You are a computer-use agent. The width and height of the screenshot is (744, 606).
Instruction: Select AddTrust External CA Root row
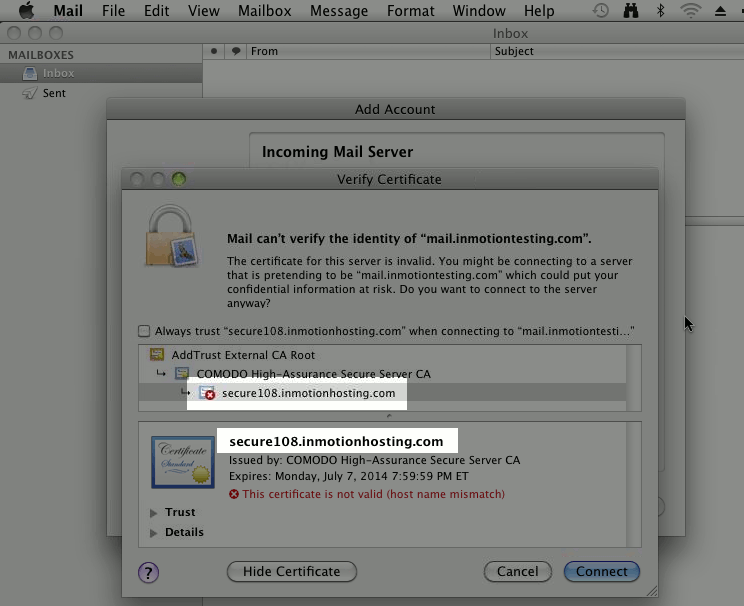pyautogui.click(x=382, y=354)
